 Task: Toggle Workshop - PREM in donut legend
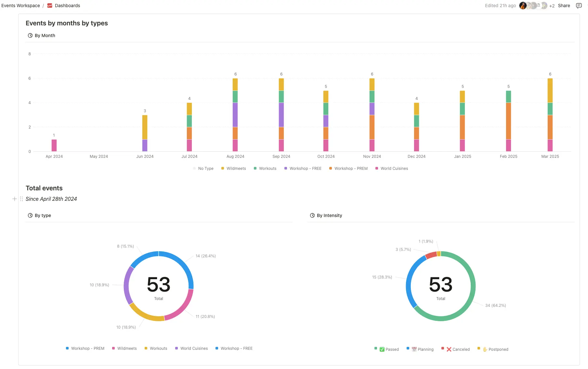click(85, 348)
